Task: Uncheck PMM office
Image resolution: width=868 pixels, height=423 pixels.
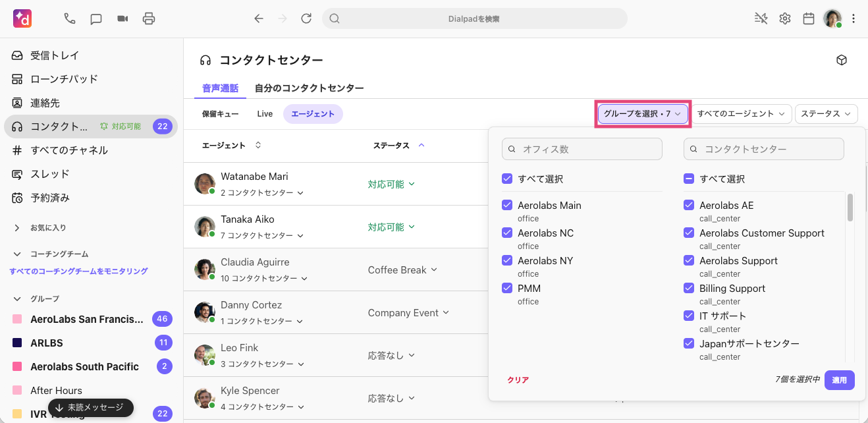Action: [506, 288]
